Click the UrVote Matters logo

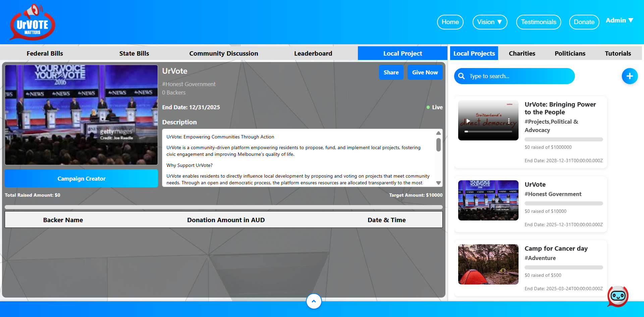point(33,22)
